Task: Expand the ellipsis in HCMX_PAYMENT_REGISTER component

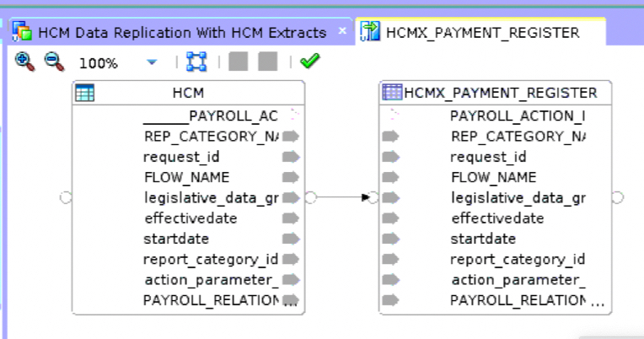Action: 598,304
